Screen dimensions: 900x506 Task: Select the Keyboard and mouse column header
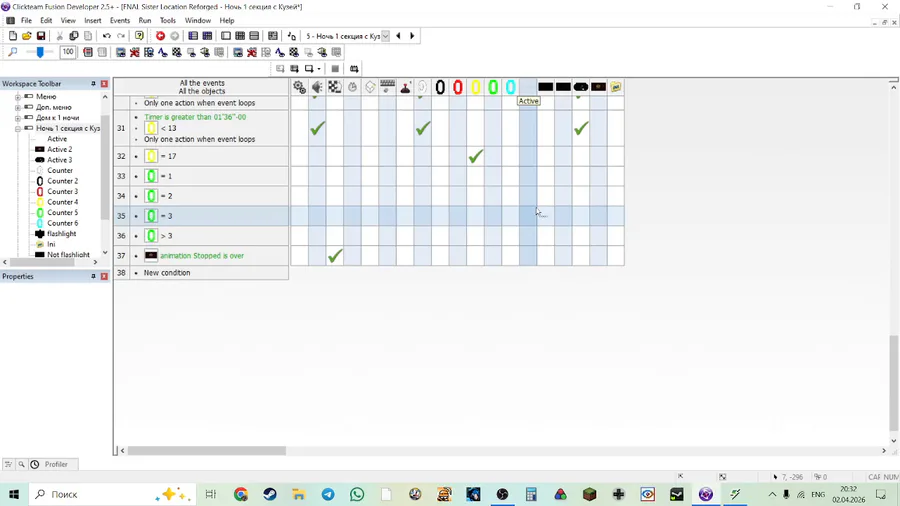tap(387, 87)
